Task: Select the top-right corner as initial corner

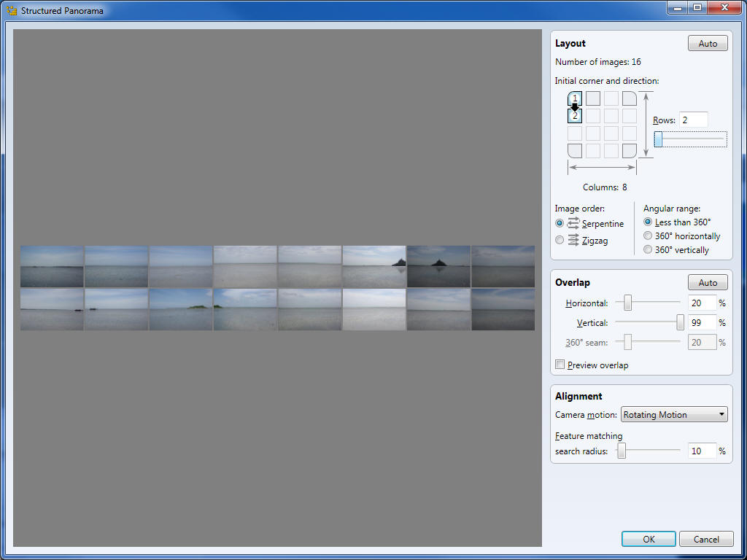Action: tap(629, 98)
